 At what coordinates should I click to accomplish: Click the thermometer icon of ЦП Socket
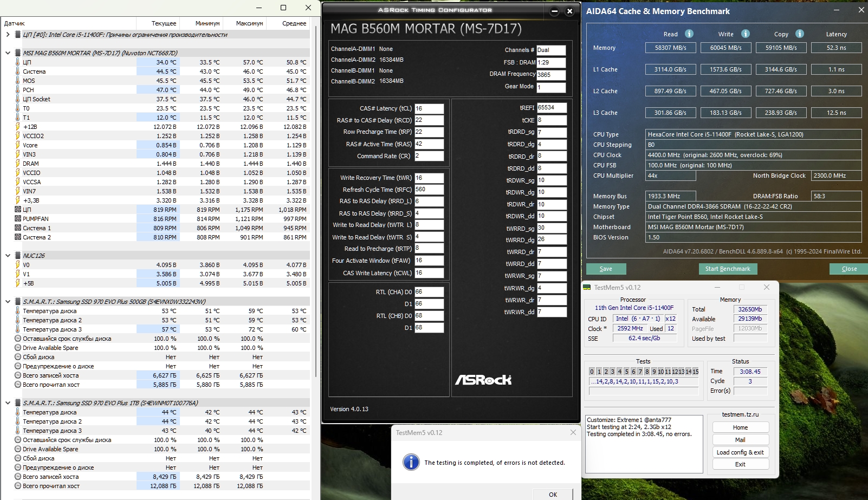[x=18, y=99]
